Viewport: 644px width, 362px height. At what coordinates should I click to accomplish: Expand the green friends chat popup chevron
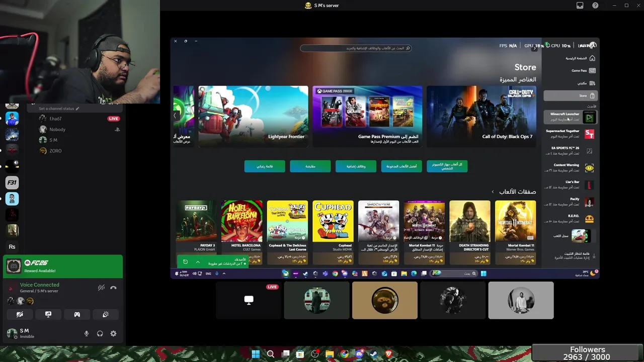198,262
